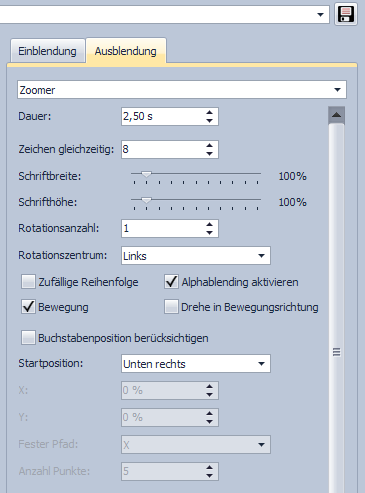The height and width of the screenshot is (493, 365).
Task: Select the Ausblendung tab
Action: [126, 51]
